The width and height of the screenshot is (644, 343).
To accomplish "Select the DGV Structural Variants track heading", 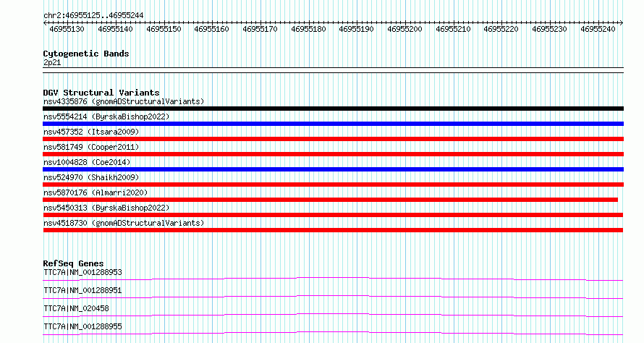I will coord(101,93).
